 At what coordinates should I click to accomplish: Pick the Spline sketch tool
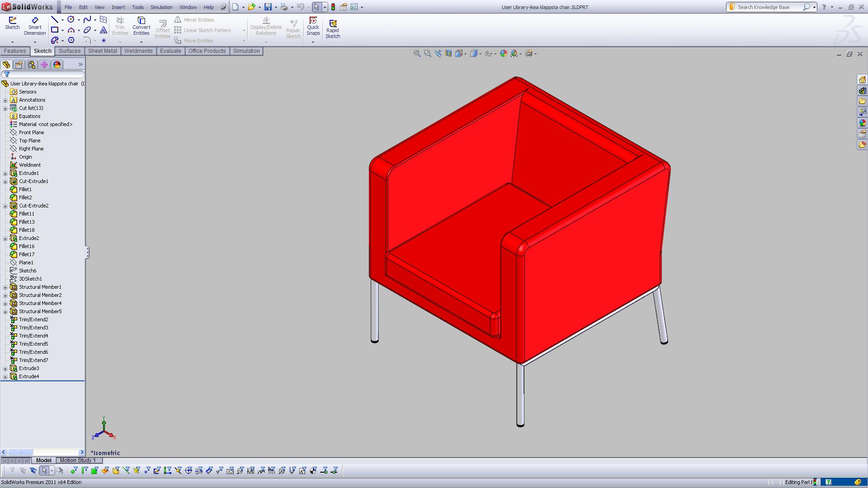point(87,19)
